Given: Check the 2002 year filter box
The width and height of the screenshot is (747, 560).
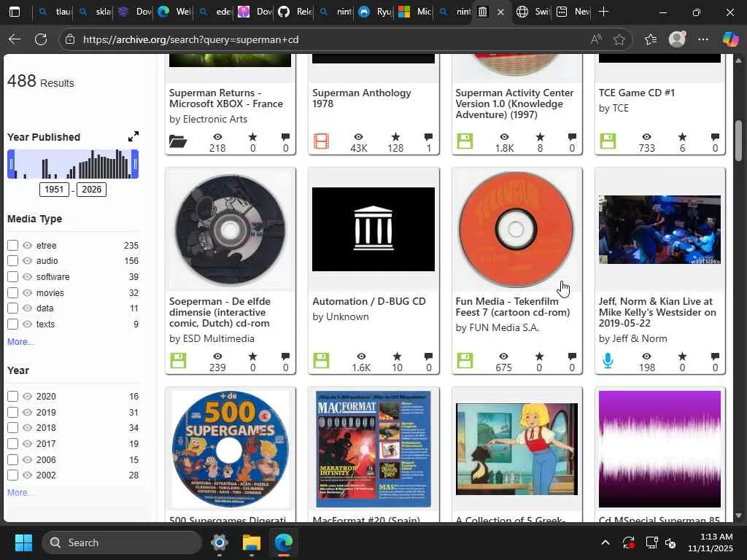Looking at the screenshot, I should click(13, 475).
